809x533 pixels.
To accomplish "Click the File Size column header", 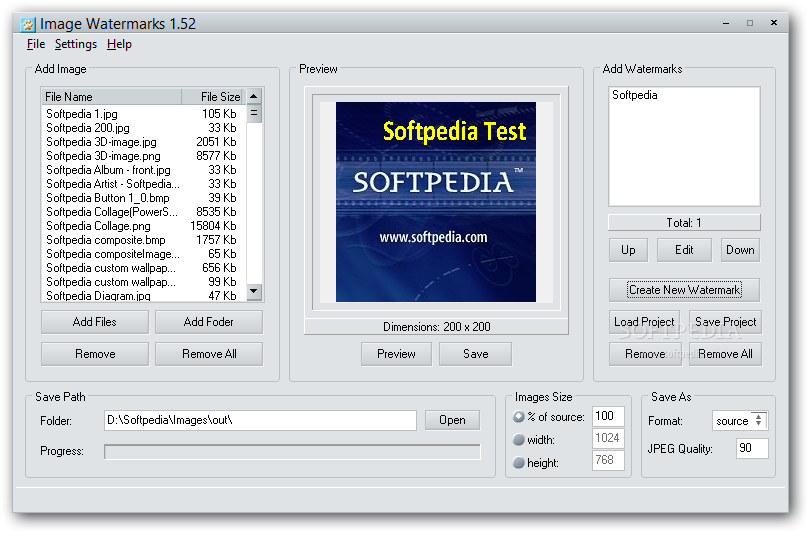I will 214,96.
